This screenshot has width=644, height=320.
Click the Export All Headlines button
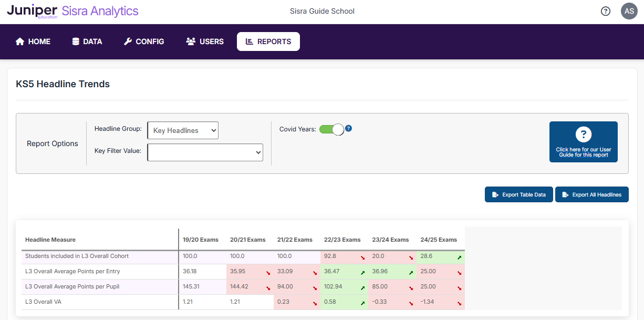[592, 194]
